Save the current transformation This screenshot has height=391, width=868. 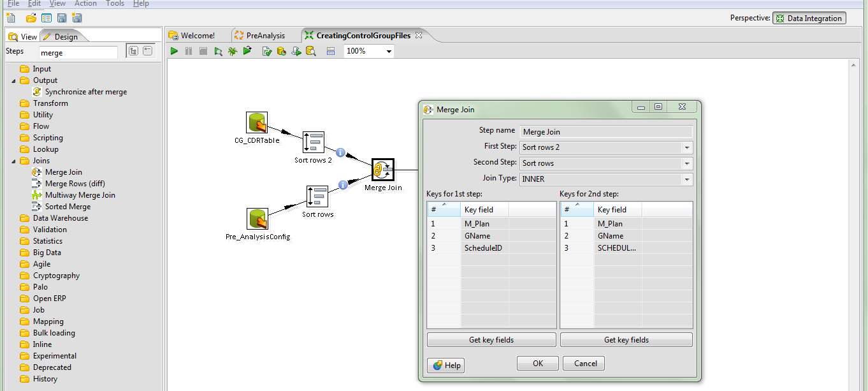point(61,18)
